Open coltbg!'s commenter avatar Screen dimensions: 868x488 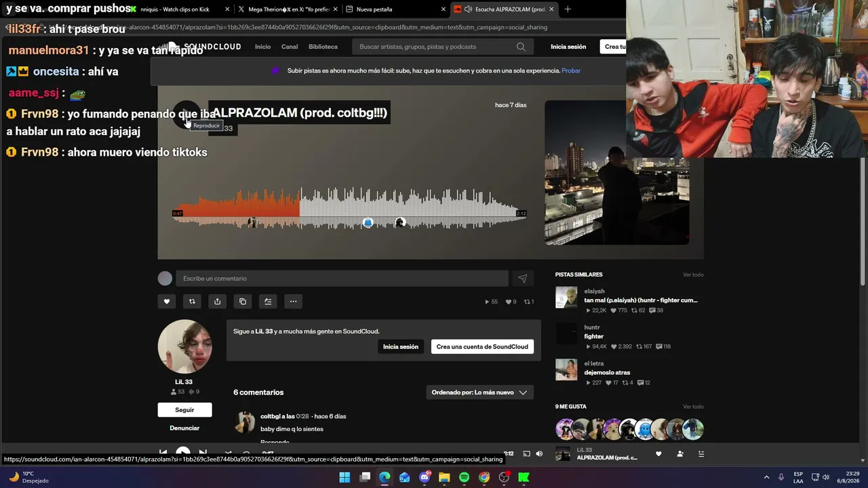(x=244, y=422)
